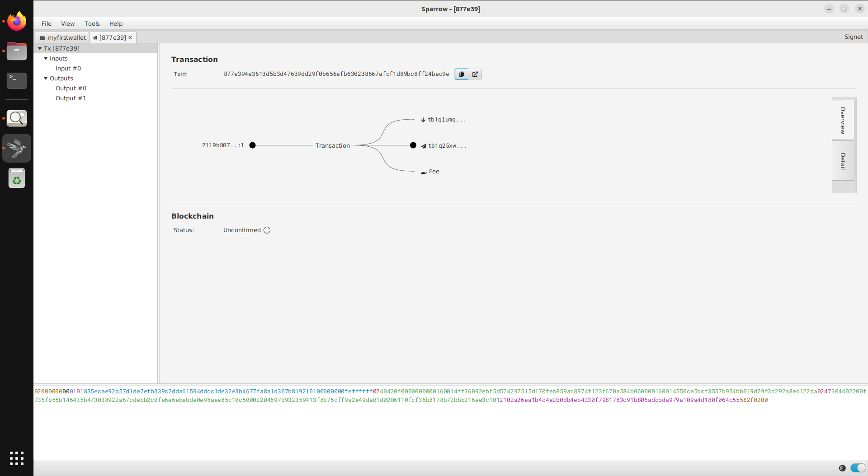This screenshot has width=868, height=476.
Task: Click the Sparrow - [877e39] window title
Action: (x=451, y=9)
